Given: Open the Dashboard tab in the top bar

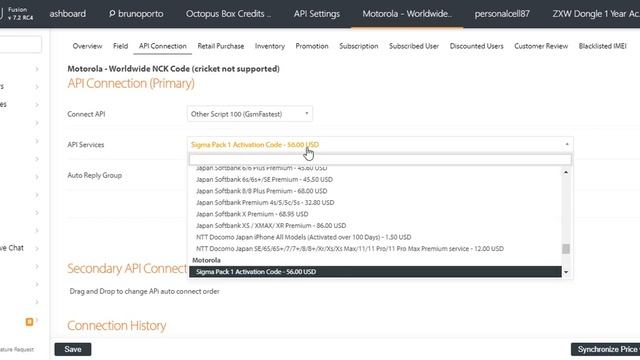Looking at the screenshot, I should pyautogui.click(x=67, y=13).
